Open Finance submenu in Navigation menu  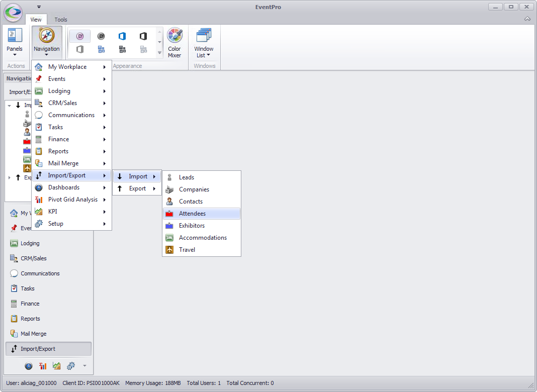72,139
